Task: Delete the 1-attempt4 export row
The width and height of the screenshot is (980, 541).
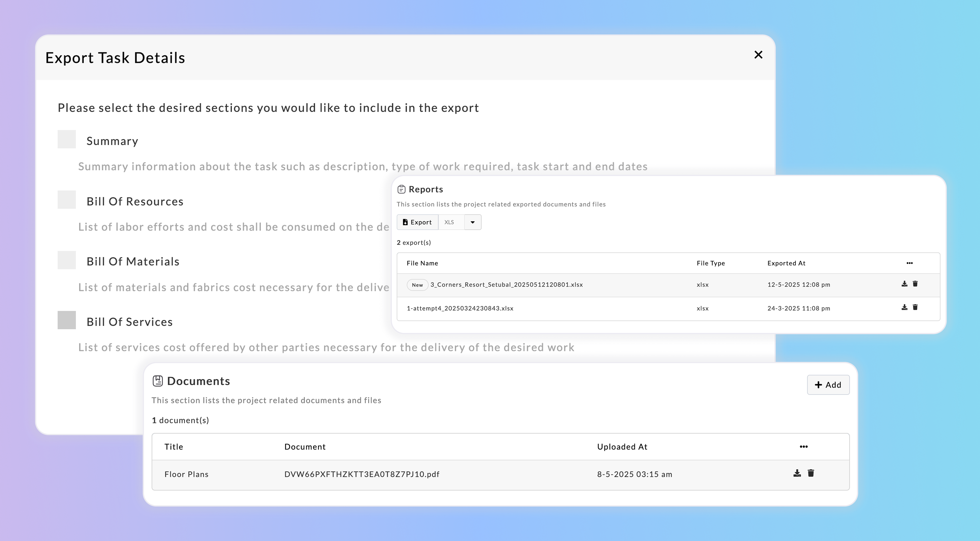Action: pyautogui.click(x=915, y=307)
